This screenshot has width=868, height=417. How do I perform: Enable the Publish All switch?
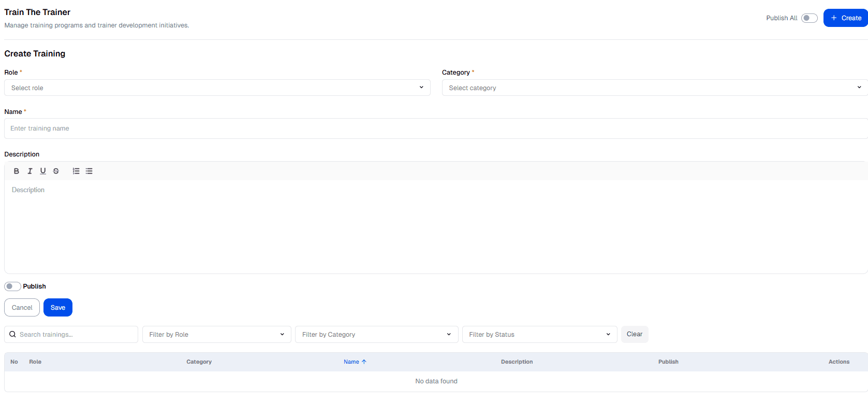click(809, 18)
